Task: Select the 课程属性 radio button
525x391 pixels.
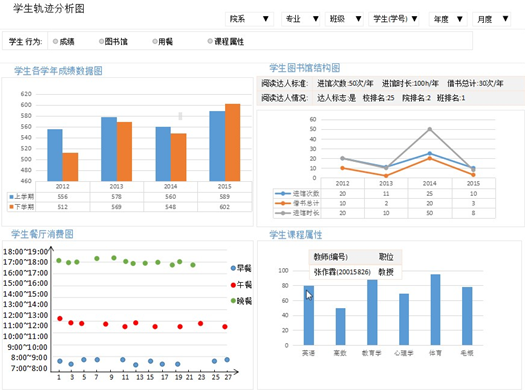Action: (210, 41)
